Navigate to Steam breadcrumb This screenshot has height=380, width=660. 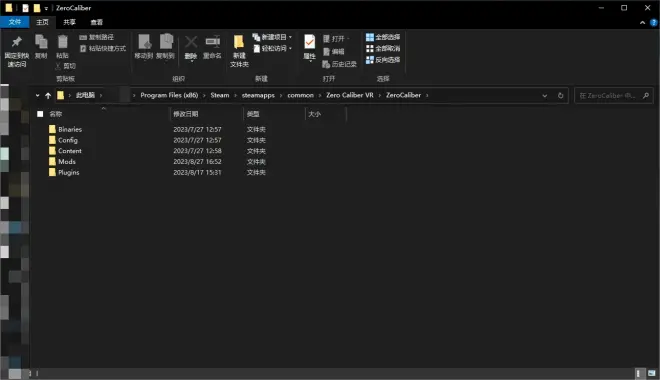coord(220,95)
